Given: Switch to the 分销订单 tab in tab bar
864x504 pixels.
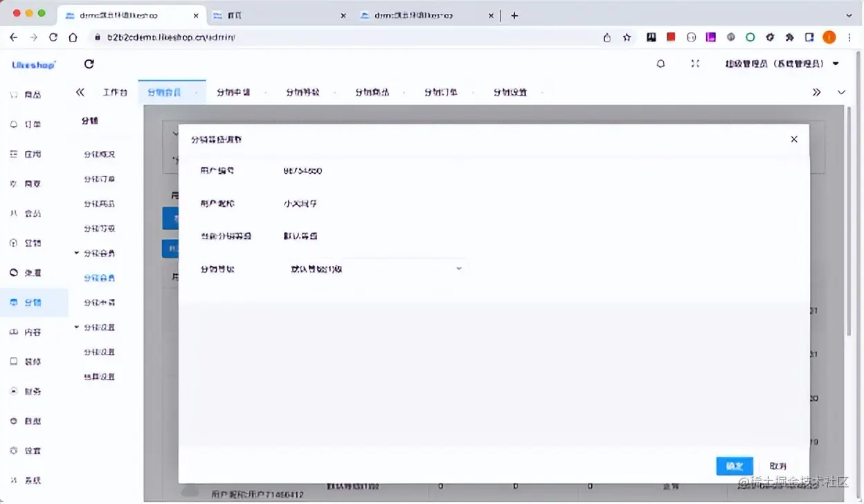Looking at the screenshot, I should click(x=441, y=92).
